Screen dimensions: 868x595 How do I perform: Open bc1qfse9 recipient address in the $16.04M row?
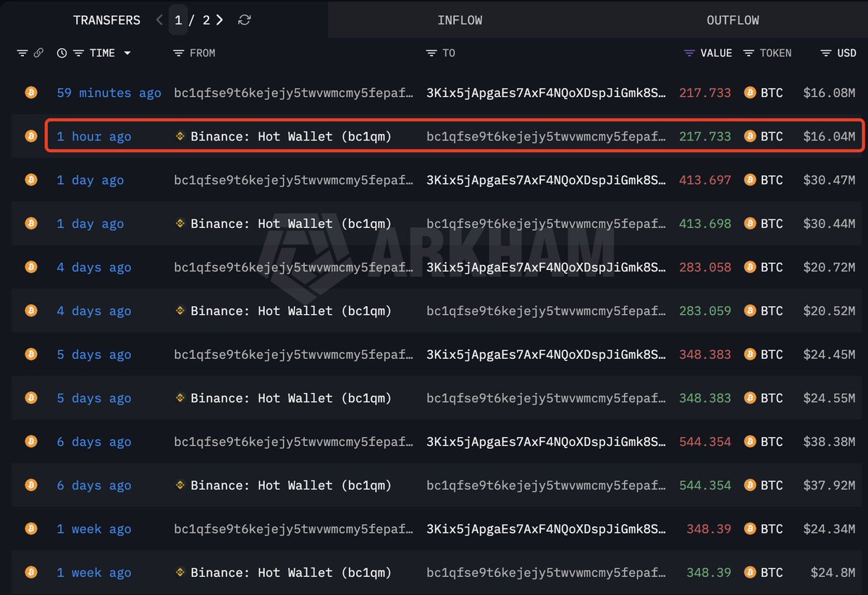546,137
